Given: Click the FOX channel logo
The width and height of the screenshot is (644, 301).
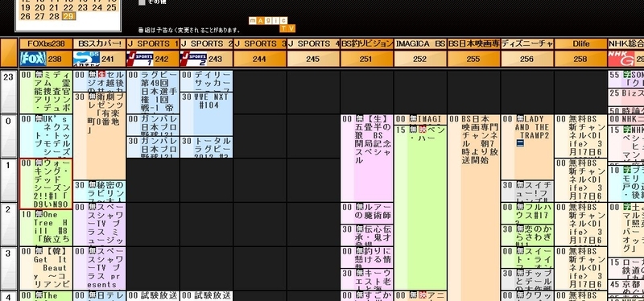Looking at the screenshot, I should tap(33, 59).
